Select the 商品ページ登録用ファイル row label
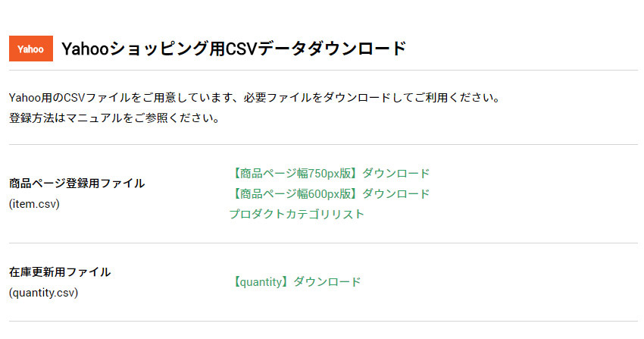The image size is (644, 339). point(77,184)
